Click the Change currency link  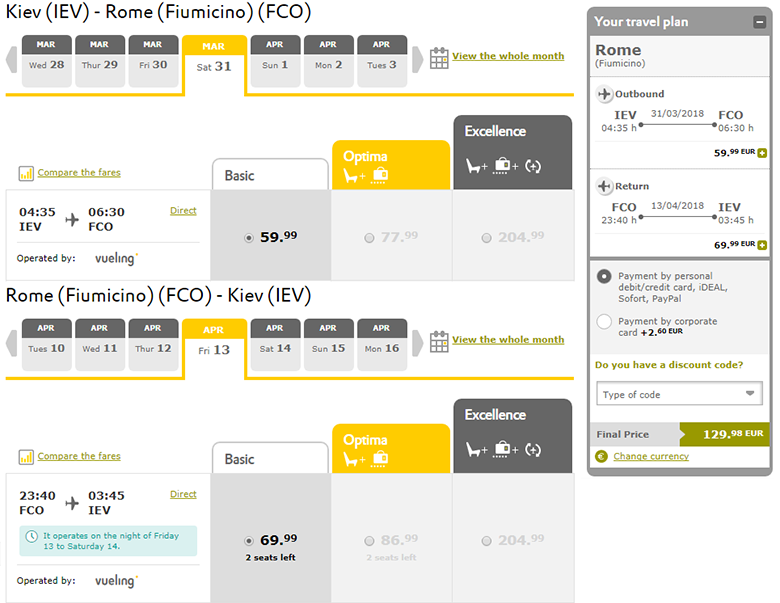(x=651, y=456)
